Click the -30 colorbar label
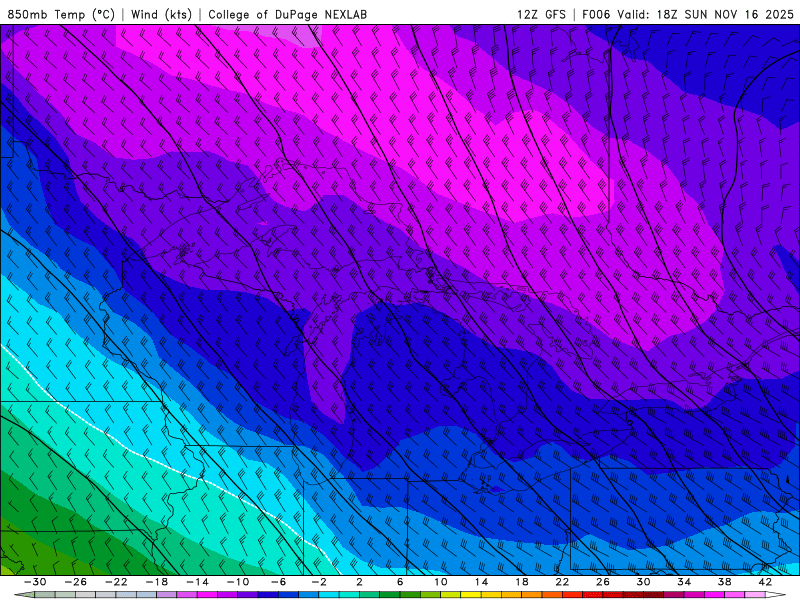The image size is (800, 600). point(35,582)
